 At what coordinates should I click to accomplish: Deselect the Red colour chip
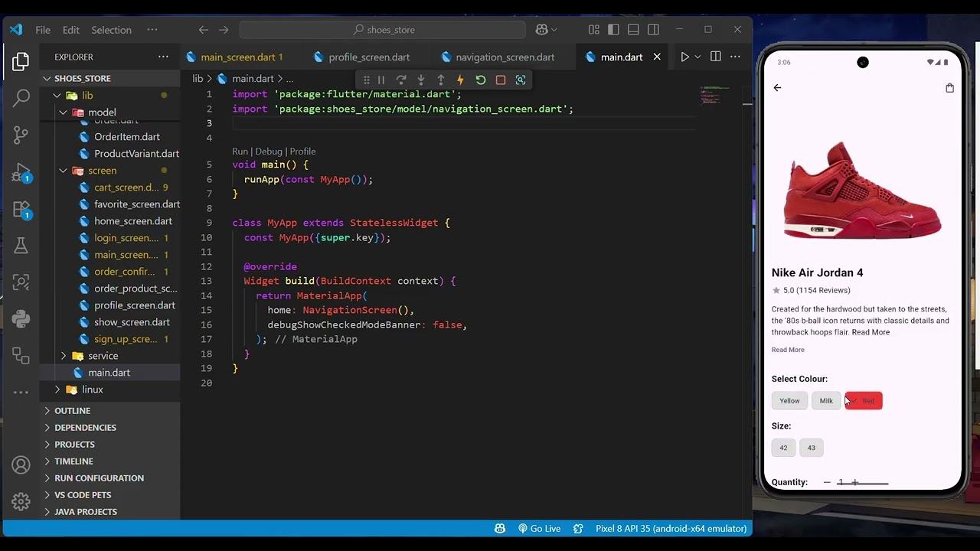click(x=864, y=401)
